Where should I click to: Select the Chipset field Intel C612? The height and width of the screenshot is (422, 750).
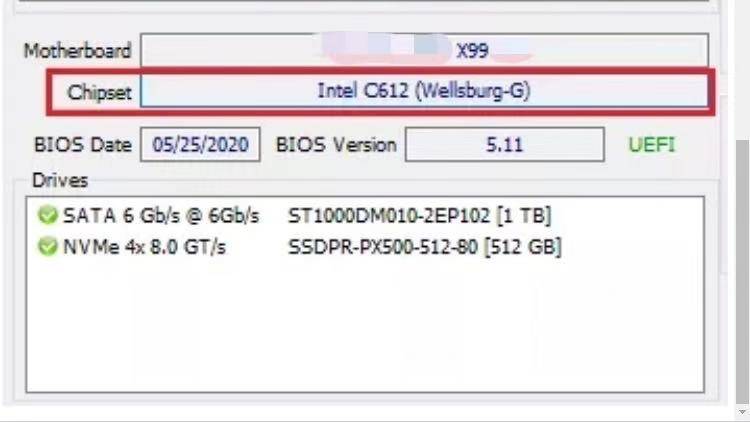[x=424, y=91]
